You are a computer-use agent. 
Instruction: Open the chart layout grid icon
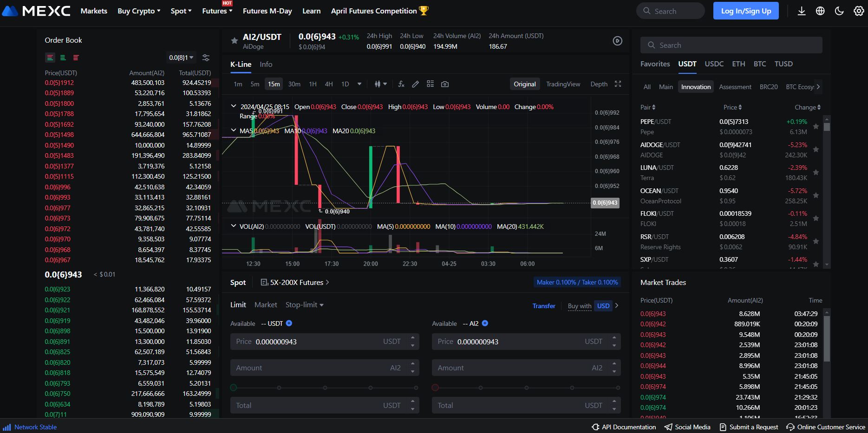point(431,84)
